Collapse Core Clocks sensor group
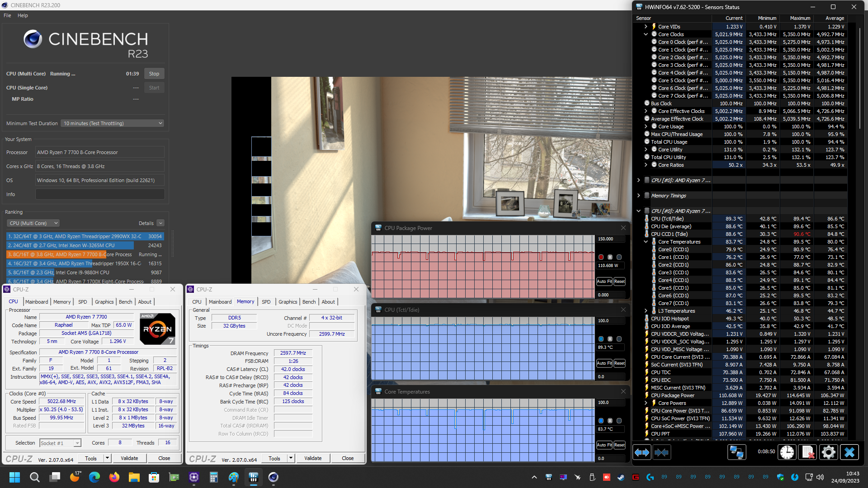The width and height of the screenshot is (868, 488). click(646, 34)
